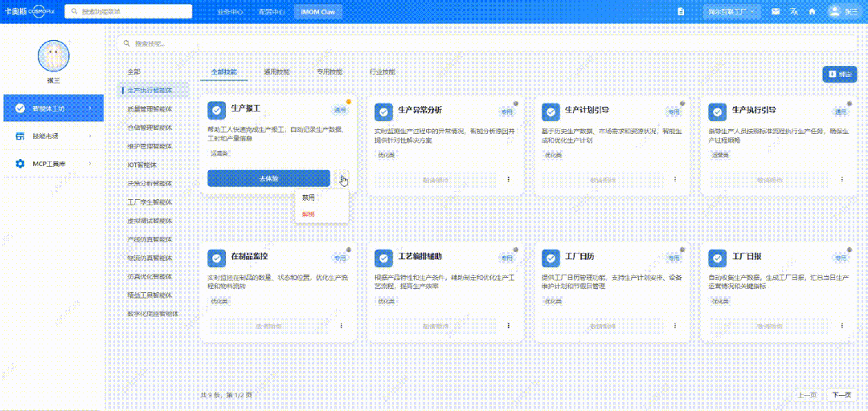Select 质量管理智能体 in category list
This screenshot has width=868, height=411.
click(x=149, y=108)
